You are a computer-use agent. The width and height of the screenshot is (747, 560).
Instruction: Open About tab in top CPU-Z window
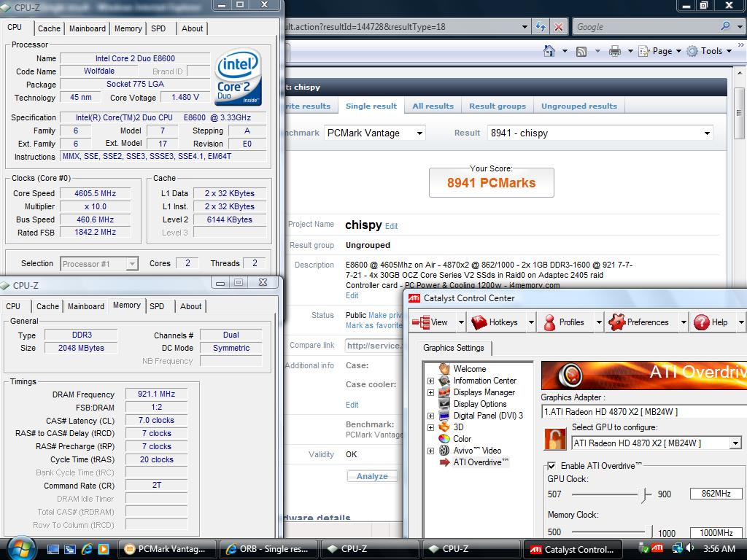(x=192, y=28)
